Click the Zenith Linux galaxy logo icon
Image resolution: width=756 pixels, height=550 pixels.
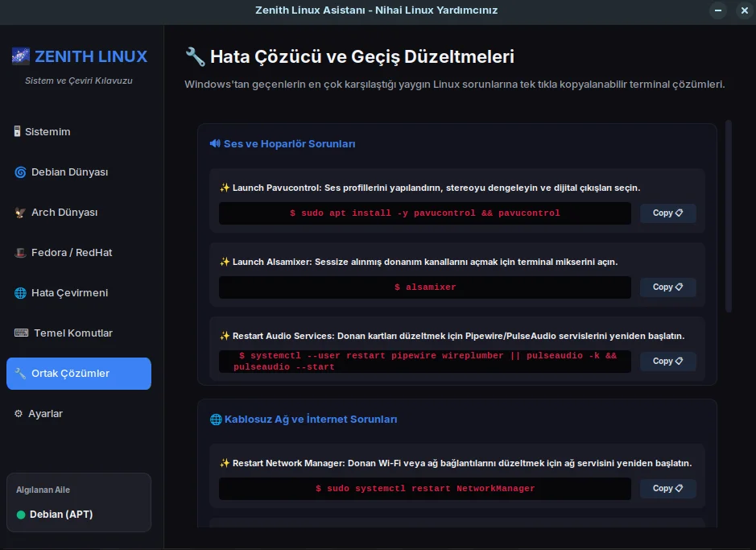(x=21, y=56)
